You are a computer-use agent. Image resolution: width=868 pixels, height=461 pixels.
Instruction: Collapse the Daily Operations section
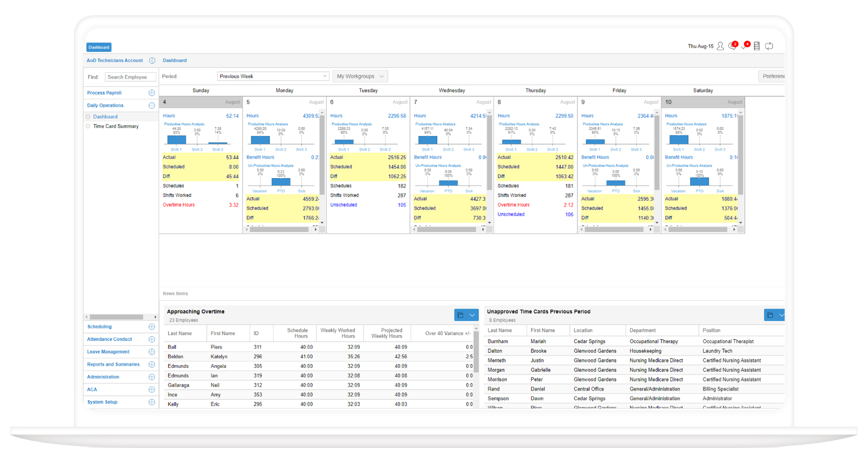click(x=152, y=106)
